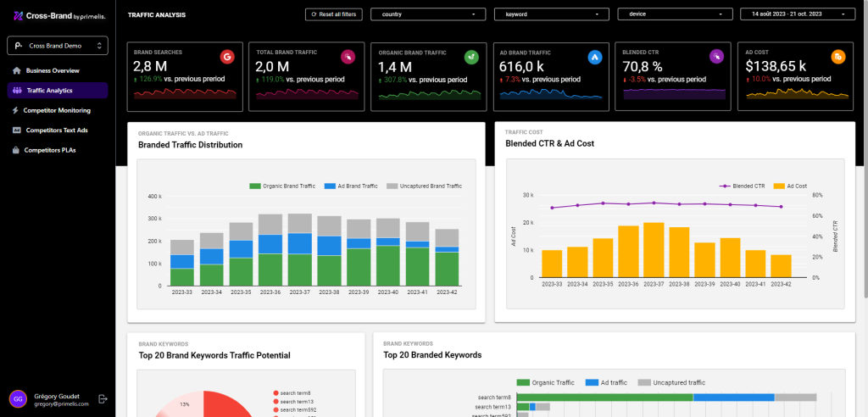Click the green leaf icon on Organic Brand Traffic
Viewport: 868px width, 417px height.
point(470,57)
